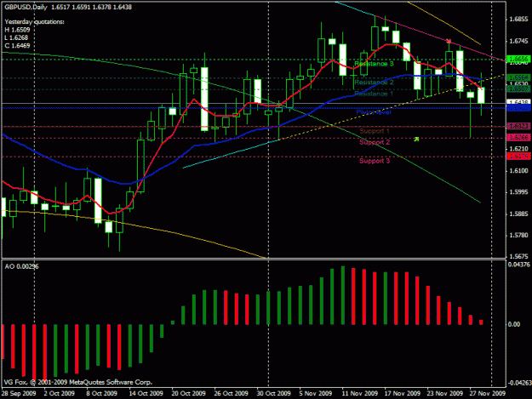The width and height of the screenshot is (532, 399).
Task: Click the "Yesterday quotations:" heading
Action: tap(34, 22)
